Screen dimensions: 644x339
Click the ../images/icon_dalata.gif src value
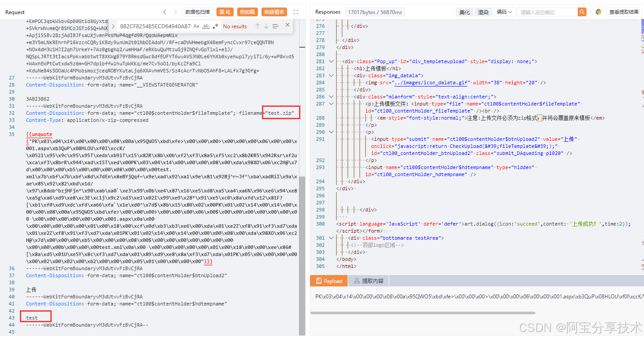(431, 83)
